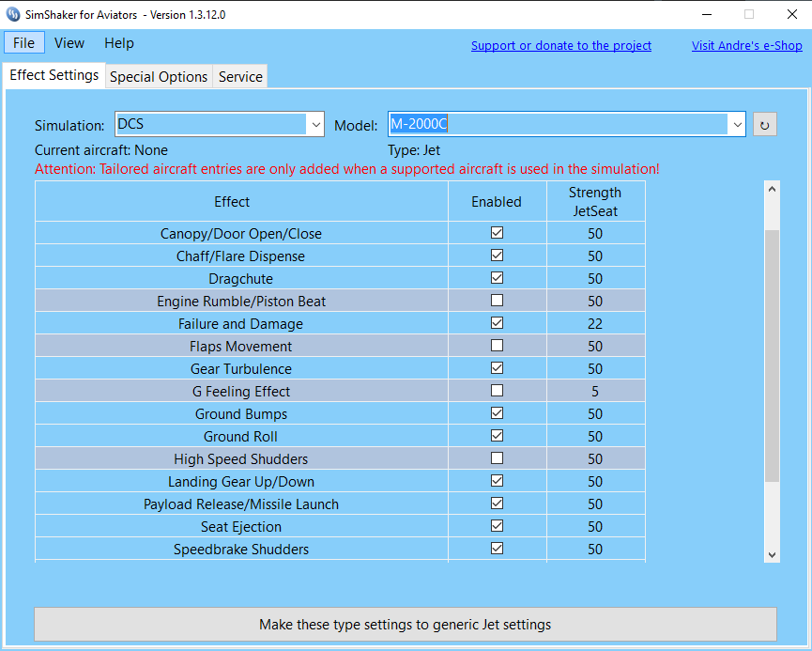Turn on G Feeling Effect checkbox
812x651 pixels.
click(x=497, y=391)
